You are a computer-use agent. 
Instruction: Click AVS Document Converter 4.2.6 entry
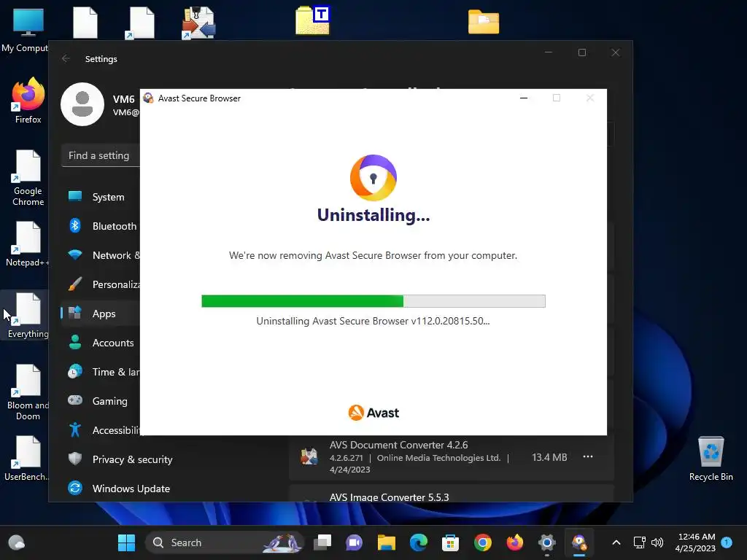click(451, 456)
